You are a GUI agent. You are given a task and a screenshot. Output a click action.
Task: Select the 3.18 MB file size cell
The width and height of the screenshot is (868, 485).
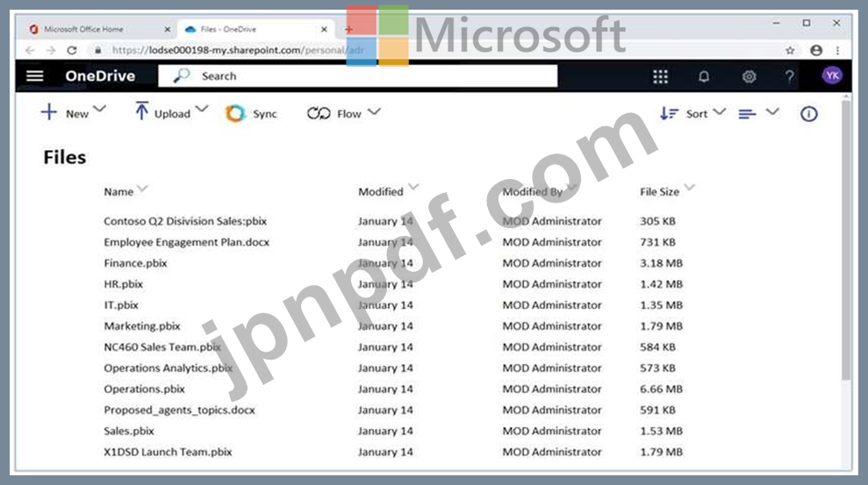tap(661, 263)
